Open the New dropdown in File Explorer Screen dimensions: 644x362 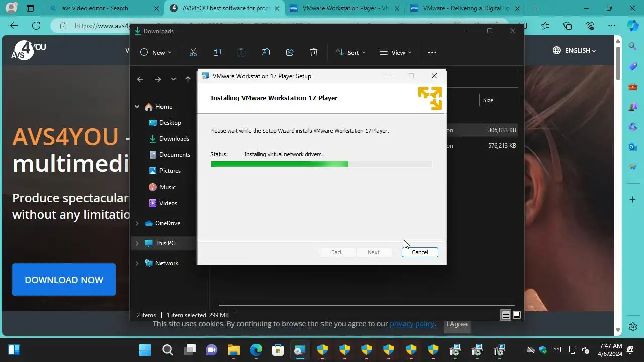tap(156, 52)
